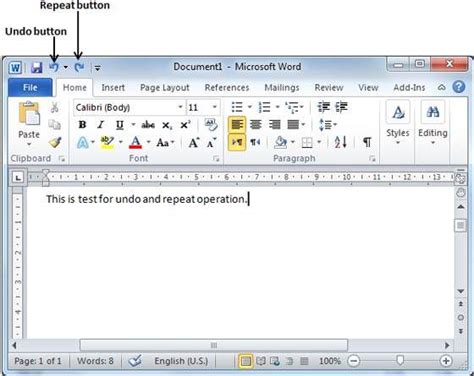The width and height of the screenshot is (474, 376).
Task: Click Increase Indent icon
Action: click(x=341, y=107)
